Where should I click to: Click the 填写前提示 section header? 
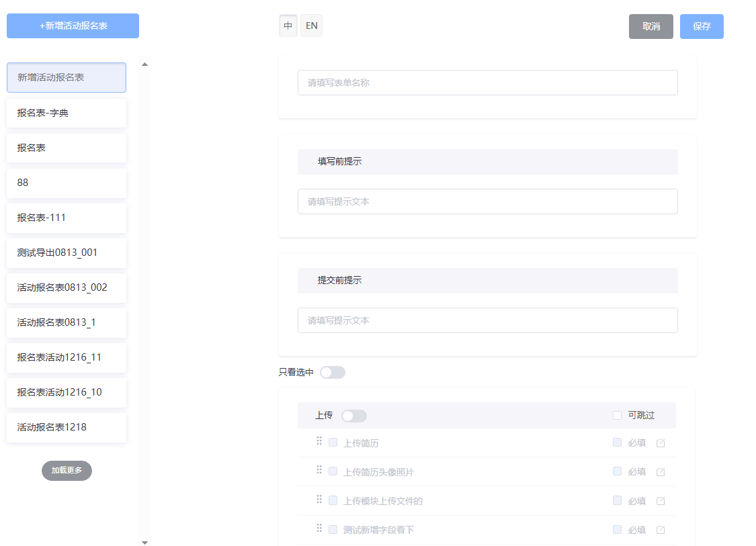coord(487,162)
